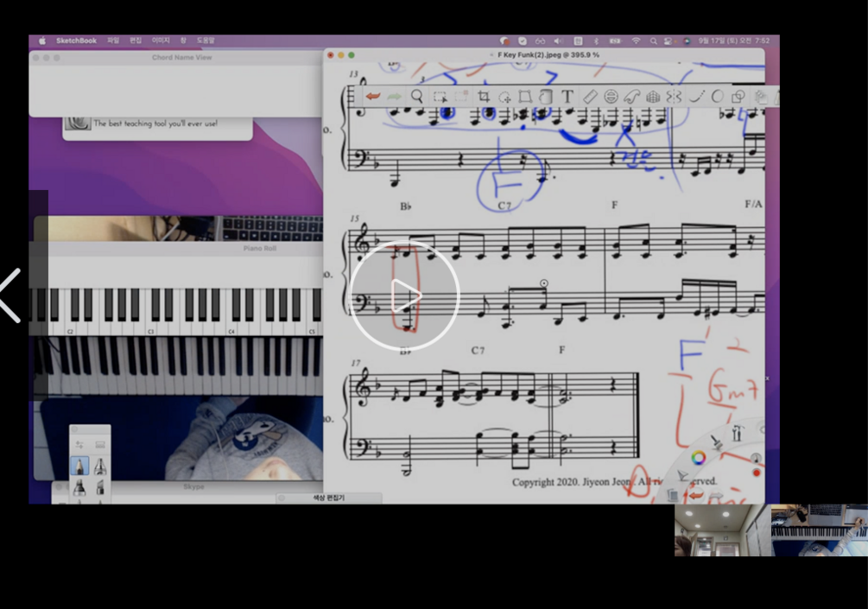Viewport: 868px width, 609px height.
Task: Click the undo arrow in the lagoon
Action: [696, 495]
